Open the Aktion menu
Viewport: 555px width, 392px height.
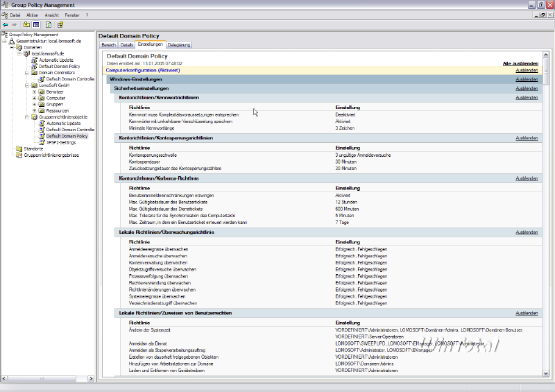pos(33,15)
